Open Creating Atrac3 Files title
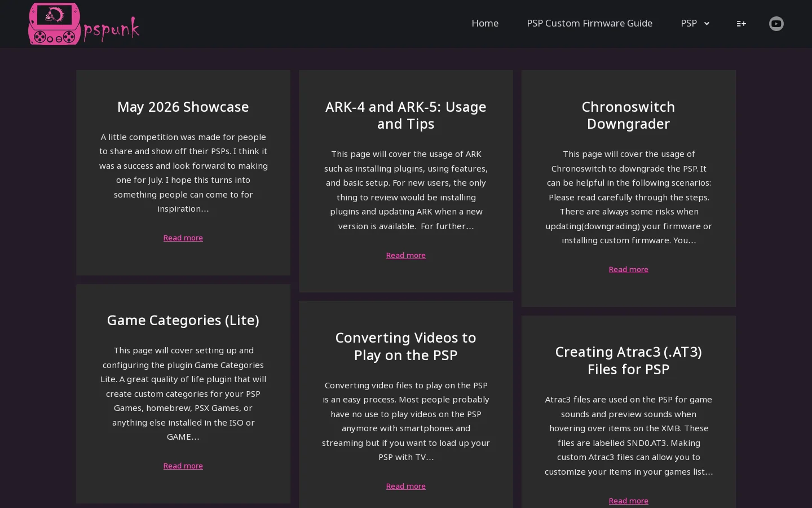This screenshot has height=508, width=812. [x=629, y=360]
